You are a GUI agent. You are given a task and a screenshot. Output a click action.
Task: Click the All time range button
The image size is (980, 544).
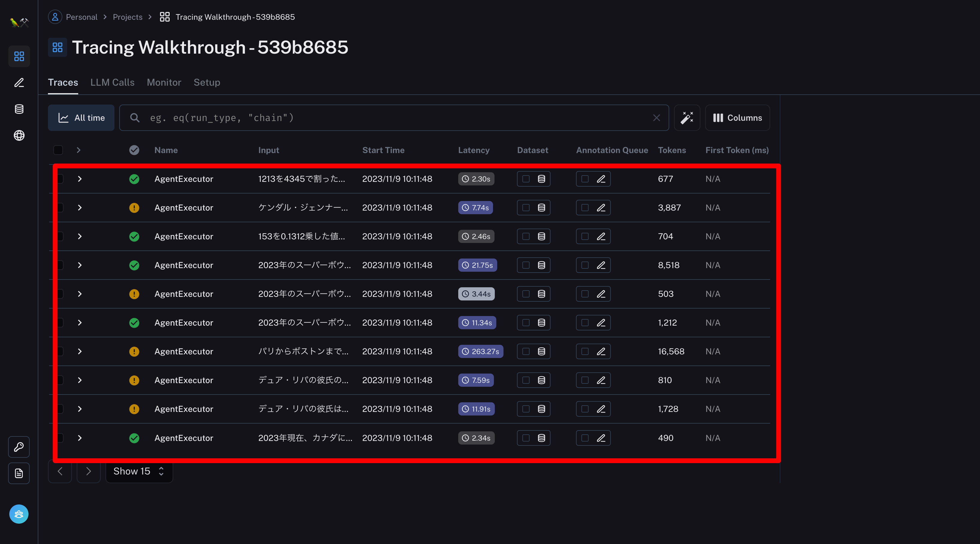[x=81, y=118]
